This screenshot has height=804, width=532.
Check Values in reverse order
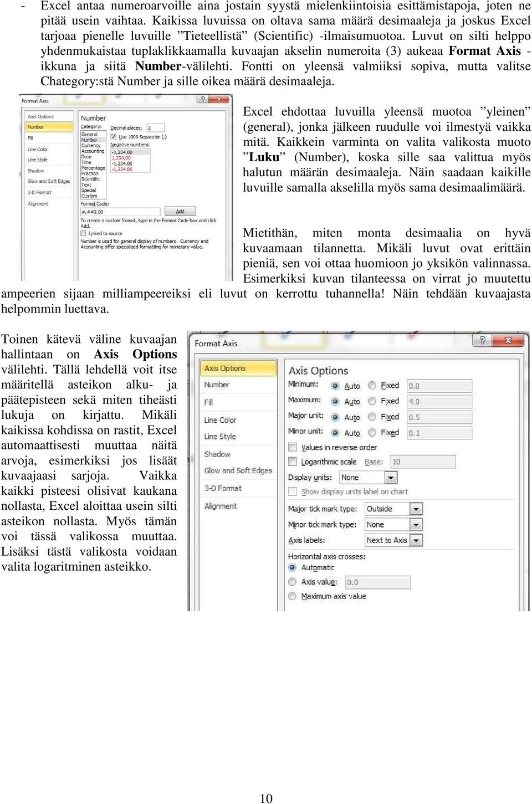(x=293, y=447)
